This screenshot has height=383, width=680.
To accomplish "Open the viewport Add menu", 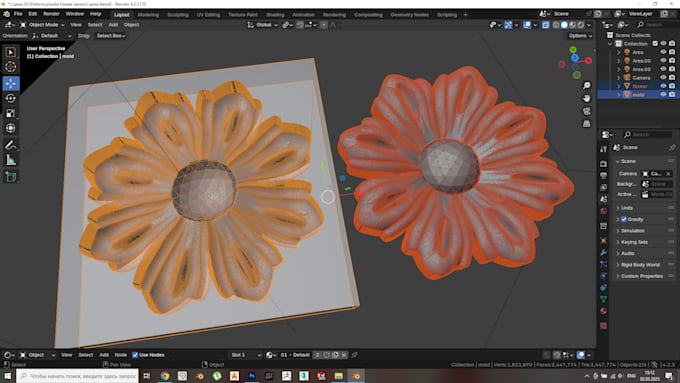I will coord(113,25).
